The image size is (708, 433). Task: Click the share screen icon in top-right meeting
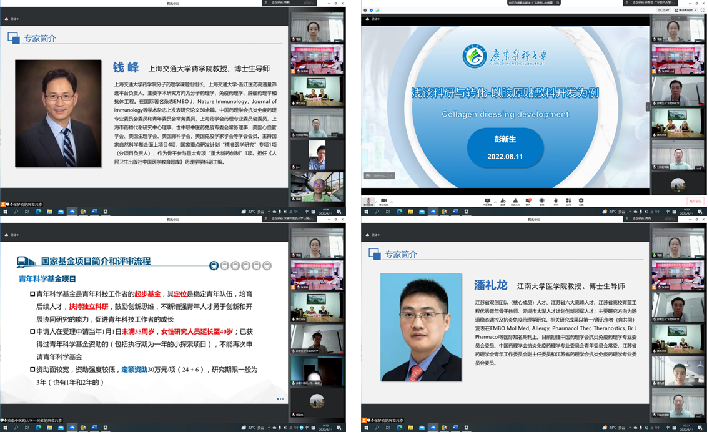[x=489, y=200]
